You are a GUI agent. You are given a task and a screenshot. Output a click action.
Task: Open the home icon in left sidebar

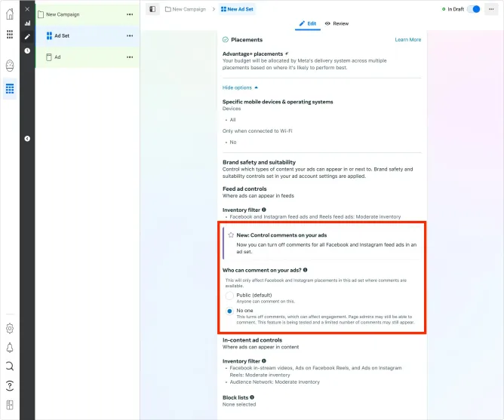10,14
